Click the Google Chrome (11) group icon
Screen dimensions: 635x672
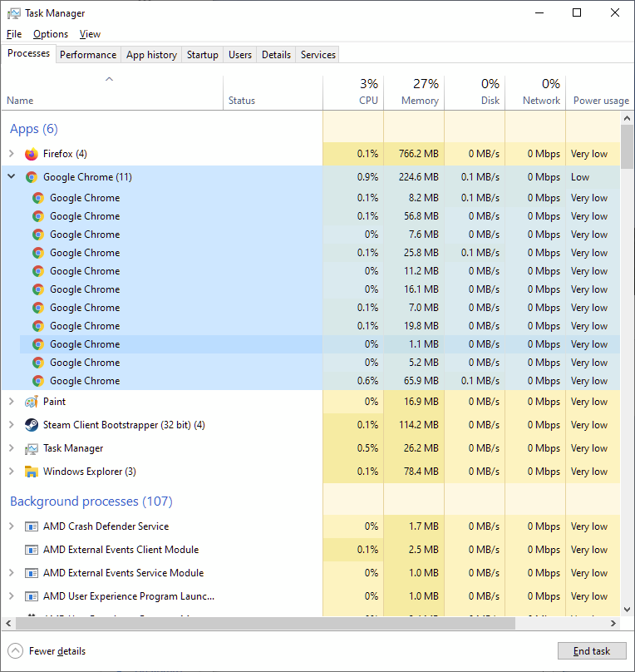[32, 177]
